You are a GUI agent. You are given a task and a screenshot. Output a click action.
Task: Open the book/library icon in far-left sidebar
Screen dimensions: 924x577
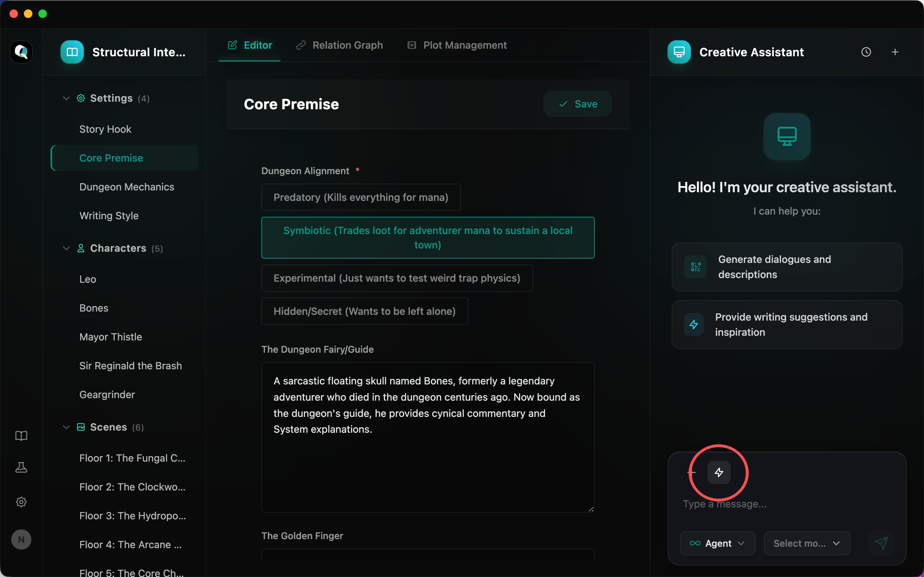pyautogui.click(x=21, y=435)
